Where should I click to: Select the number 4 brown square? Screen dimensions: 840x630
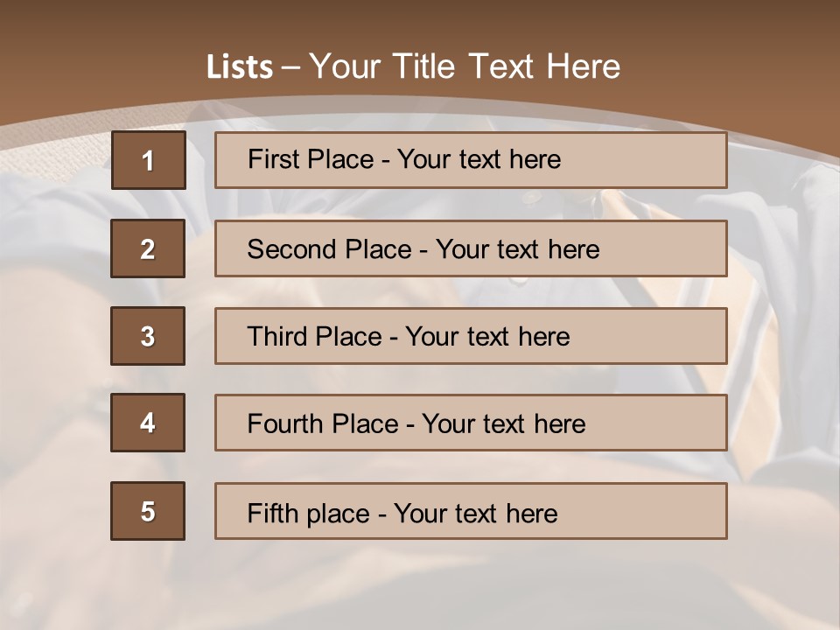[x=148, y=423]
